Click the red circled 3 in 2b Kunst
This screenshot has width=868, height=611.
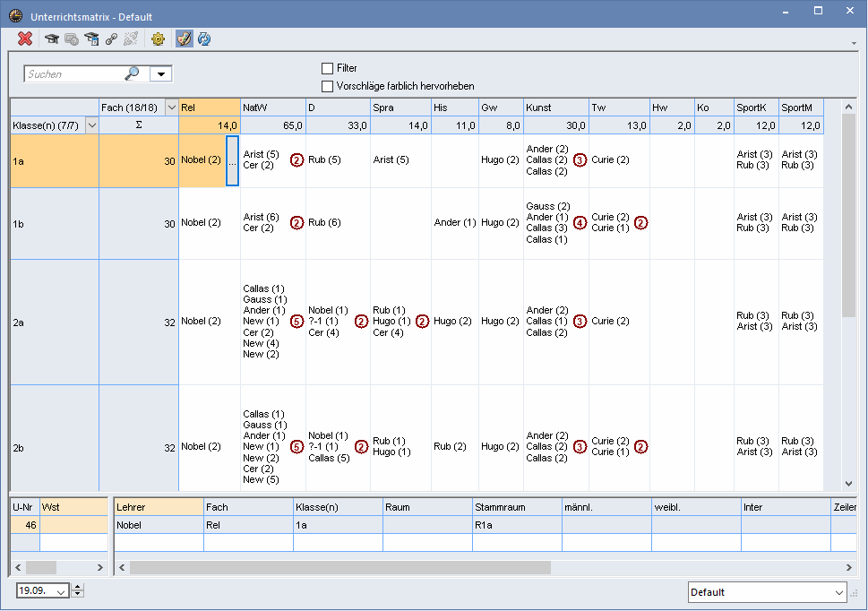[x=580, y=447]
